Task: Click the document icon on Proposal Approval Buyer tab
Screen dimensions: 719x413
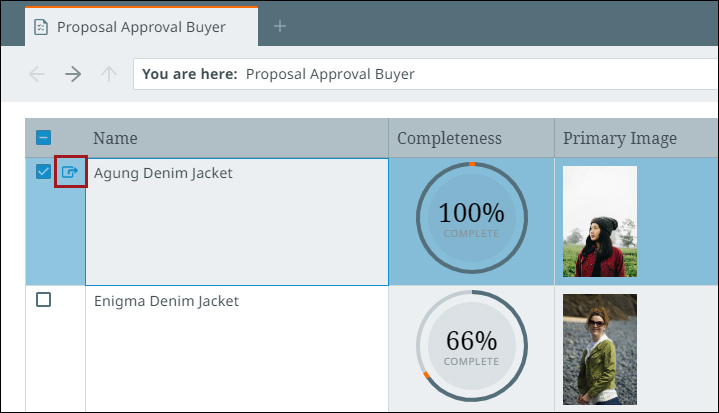Action: tap(41, 27)
